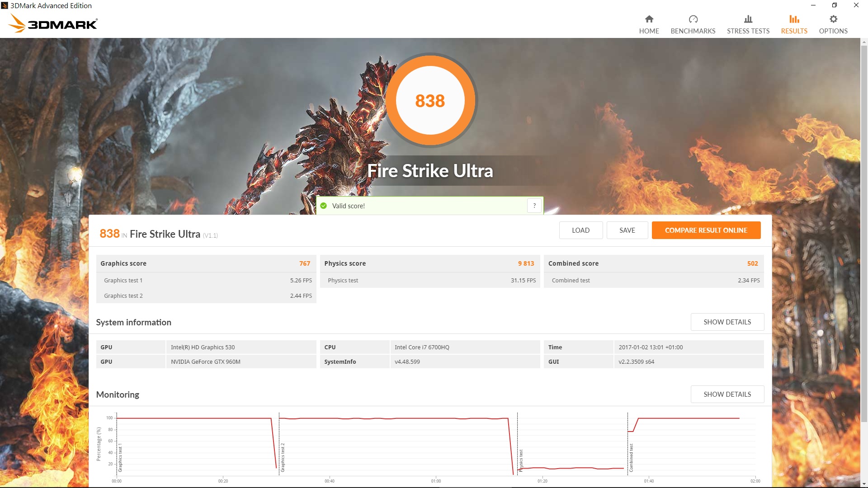868x488 pixels.
Task: Click the Combined score value 502
Action: pos(752,263)
